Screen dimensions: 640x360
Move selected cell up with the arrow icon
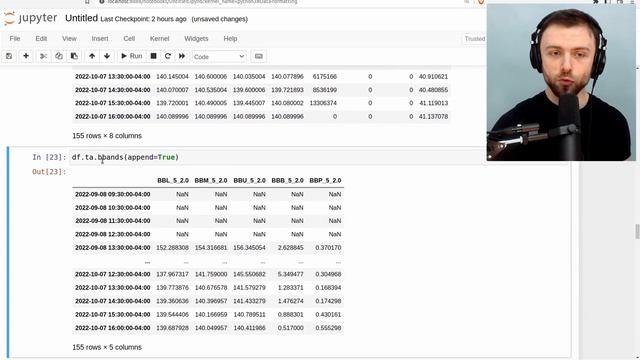coord(92,56)
